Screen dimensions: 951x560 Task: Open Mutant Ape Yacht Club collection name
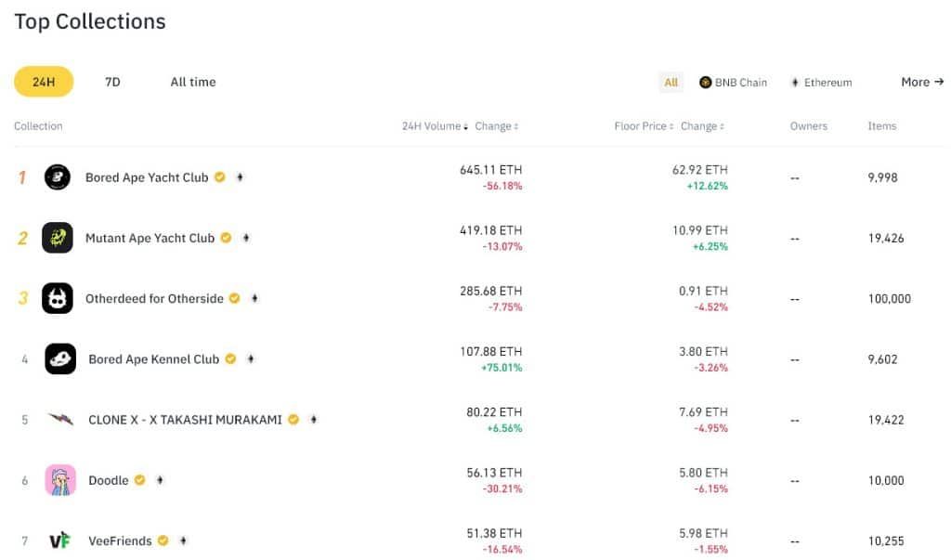[x=150, y=238]
